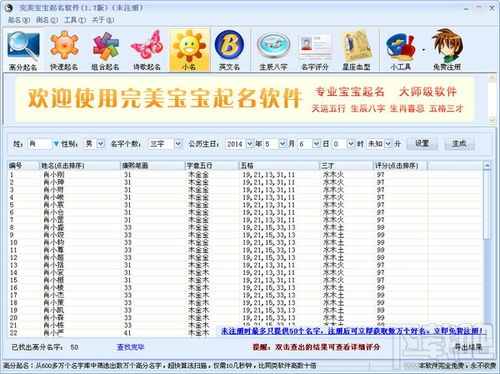Open the 小工具 toolbox icon
Screen dimensions: 500x374
401,50
